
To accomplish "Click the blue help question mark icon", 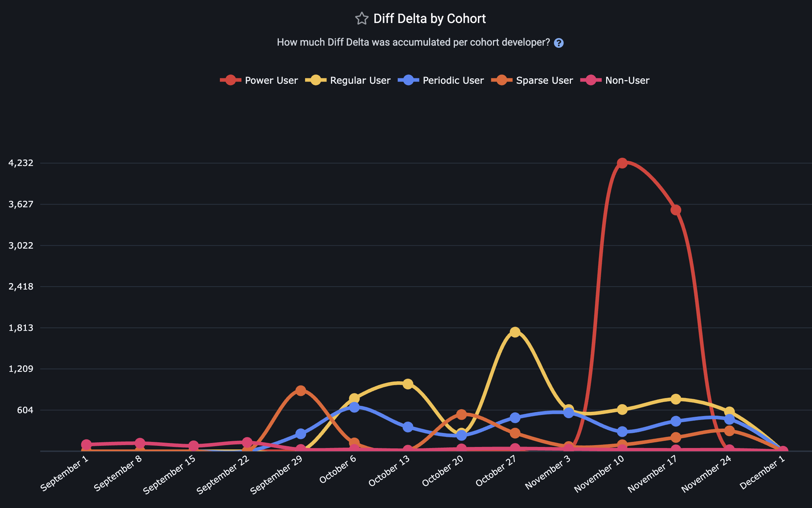I will pyautogui.click(x=559, y=43).
